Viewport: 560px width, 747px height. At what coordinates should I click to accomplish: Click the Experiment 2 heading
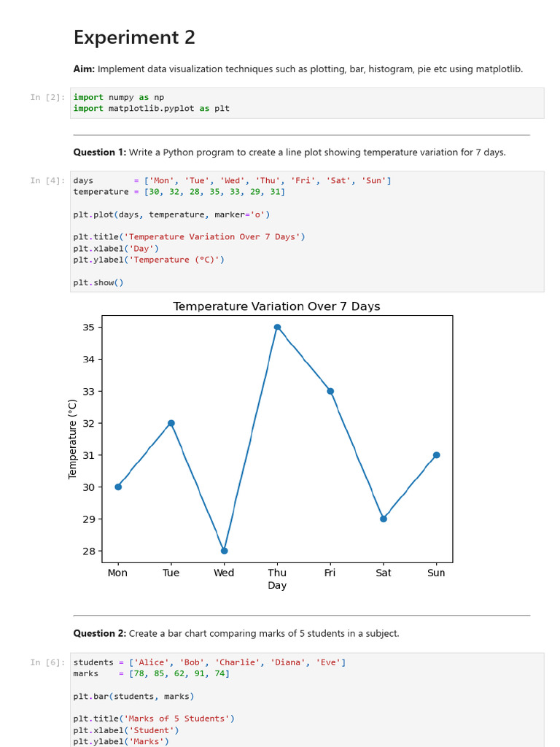click(x=134, y=37)
